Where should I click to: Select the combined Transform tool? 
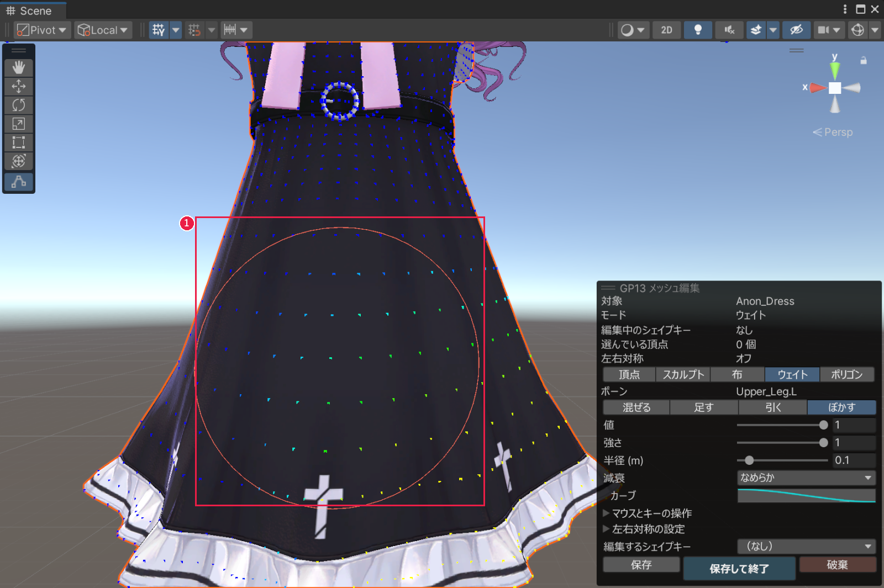(x=19, y=161)
